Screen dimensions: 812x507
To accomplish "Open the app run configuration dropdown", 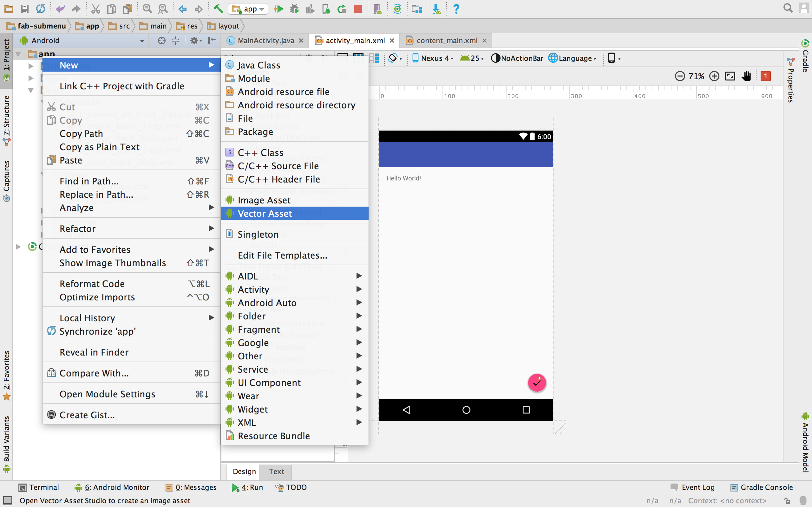I will [248, 9].
